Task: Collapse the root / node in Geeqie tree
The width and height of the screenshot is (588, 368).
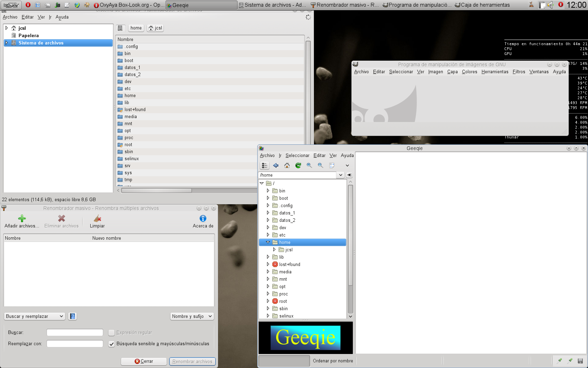Action: pos(261,183)
